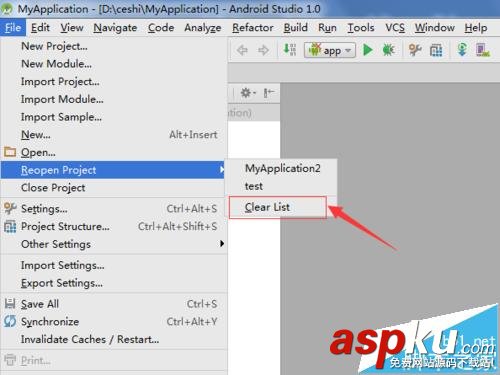Expand the Reopen Project submenu arrow

(222, 170)
